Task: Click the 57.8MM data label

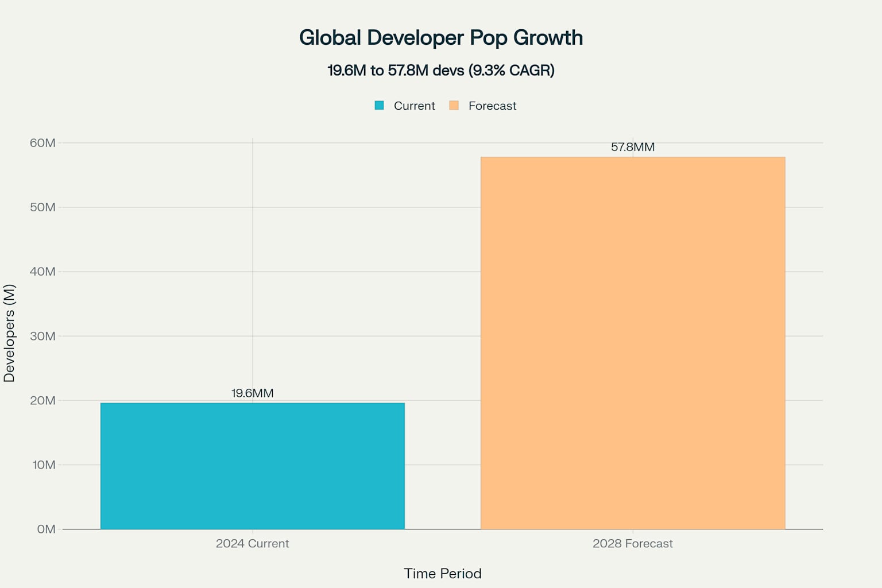Action: coord(633,147)
